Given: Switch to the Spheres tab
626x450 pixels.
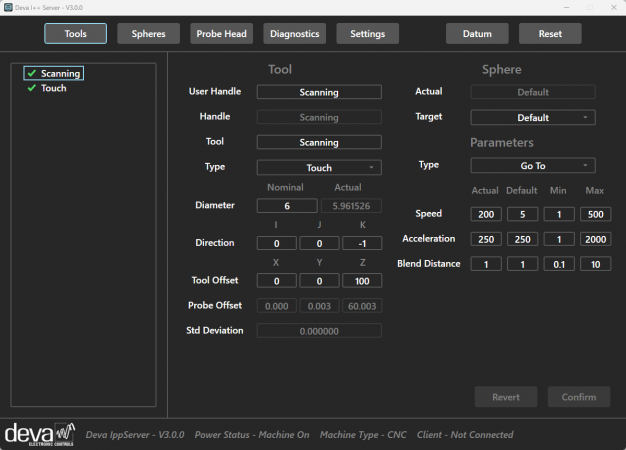Looking at the screenshot, I should pyautogui.click(x=148, y=34).
